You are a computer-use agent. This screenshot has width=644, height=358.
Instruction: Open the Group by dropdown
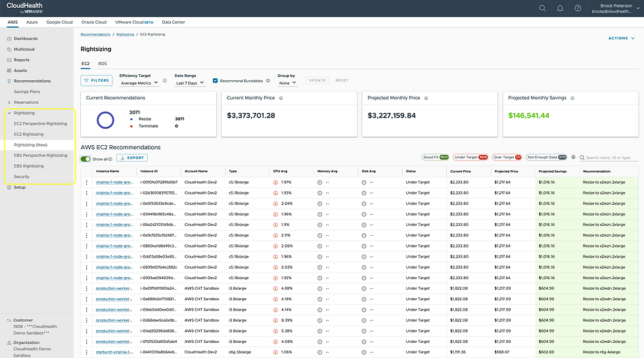(x=287, y=83)
